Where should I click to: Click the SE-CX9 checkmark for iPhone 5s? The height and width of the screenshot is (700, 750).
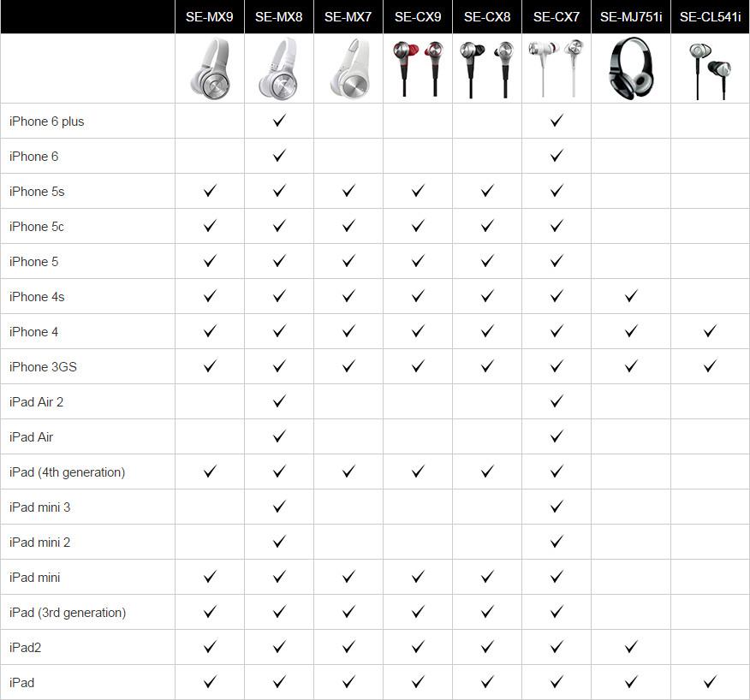(418, 191)
